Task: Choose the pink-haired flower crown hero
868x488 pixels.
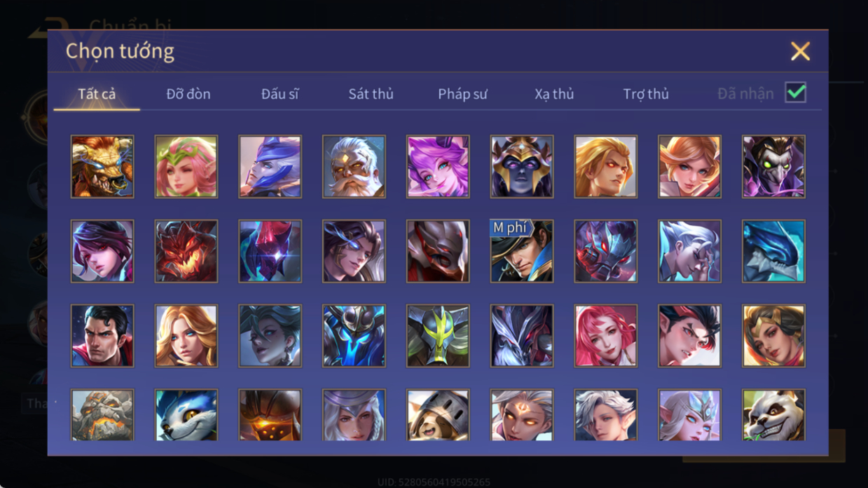Action: click(x=186, y=167)
